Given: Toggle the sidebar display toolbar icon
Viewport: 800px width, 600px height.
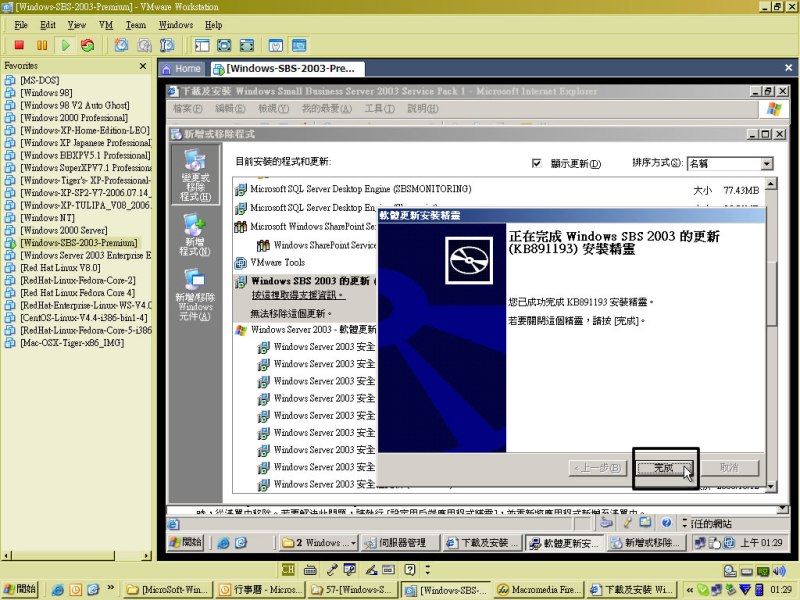Looking at the screenshot, I should tap(202, 45).
